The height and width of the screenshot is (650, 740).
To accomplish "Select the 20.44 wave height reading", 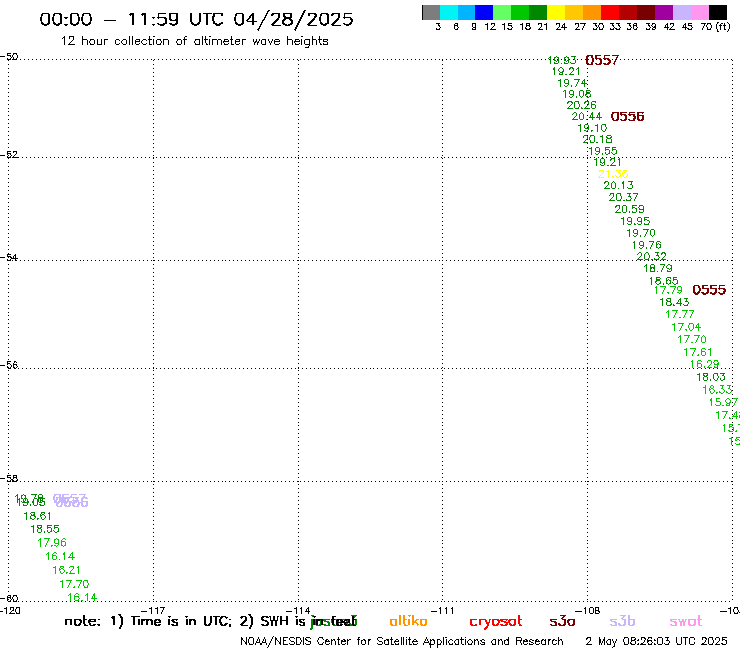I will 587,116.
